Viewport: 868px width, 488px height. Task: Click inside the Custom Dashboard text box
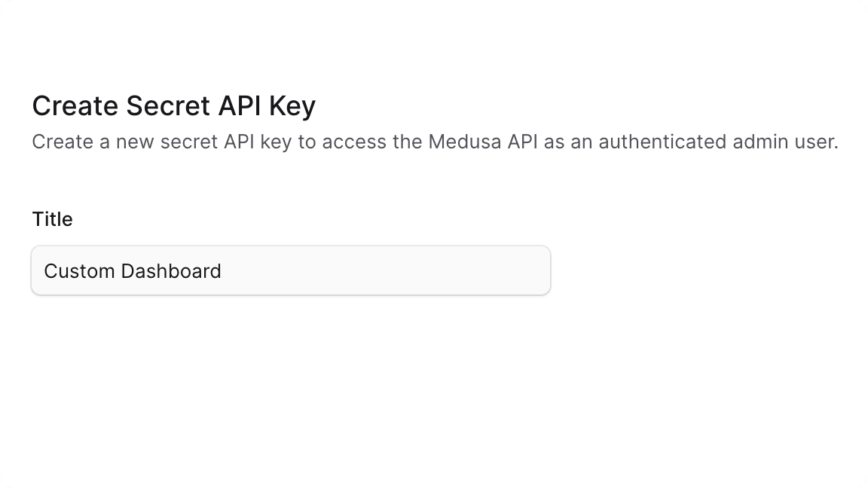(290, 270)
